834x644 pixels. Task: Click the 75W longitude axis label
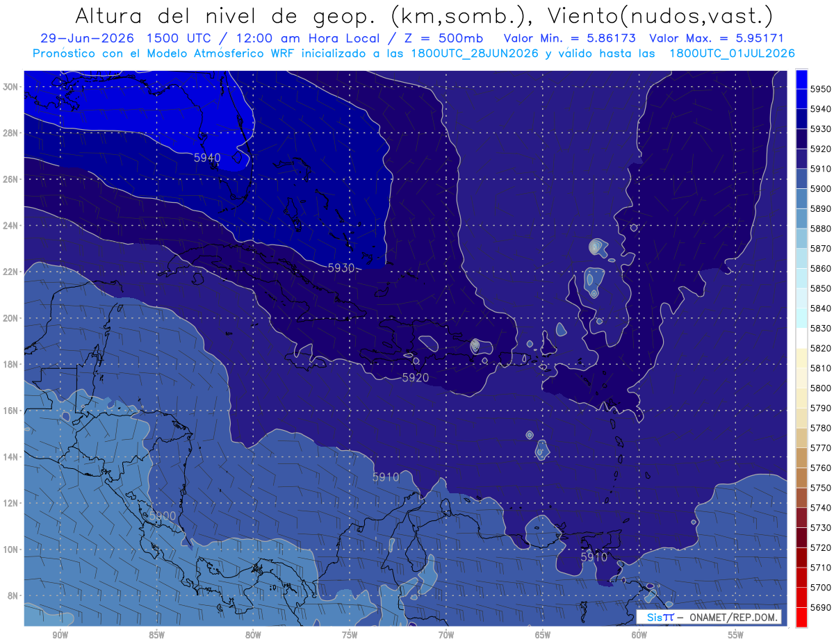(x=350, y=635)
